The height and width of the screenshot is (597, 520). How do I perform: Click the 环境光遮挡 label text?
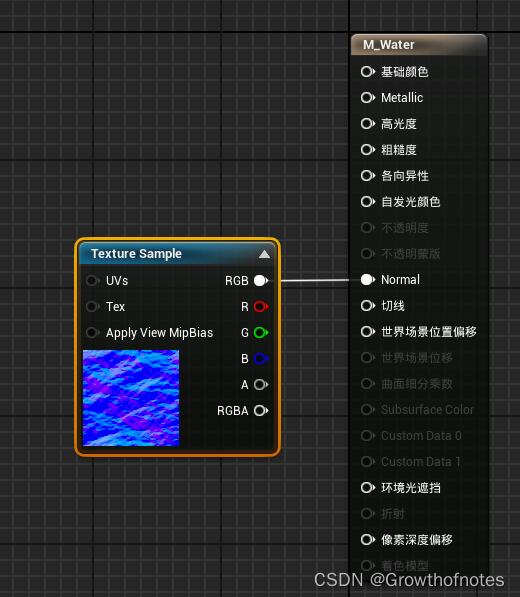coord(411,488)
